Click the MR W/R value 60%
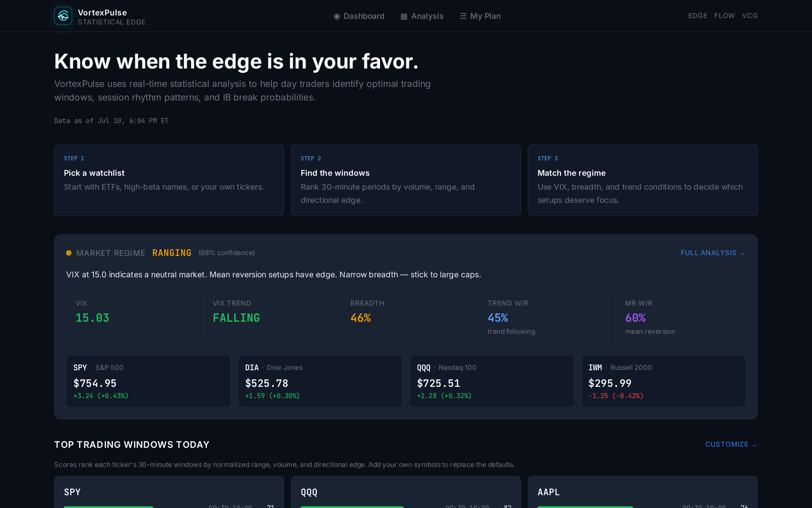812x508 pixels. point(635,318)
